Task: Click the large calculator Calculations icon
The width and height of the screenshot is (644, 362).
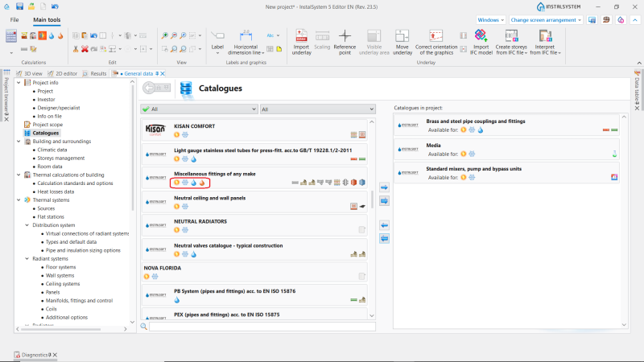Action: (11, 36)
